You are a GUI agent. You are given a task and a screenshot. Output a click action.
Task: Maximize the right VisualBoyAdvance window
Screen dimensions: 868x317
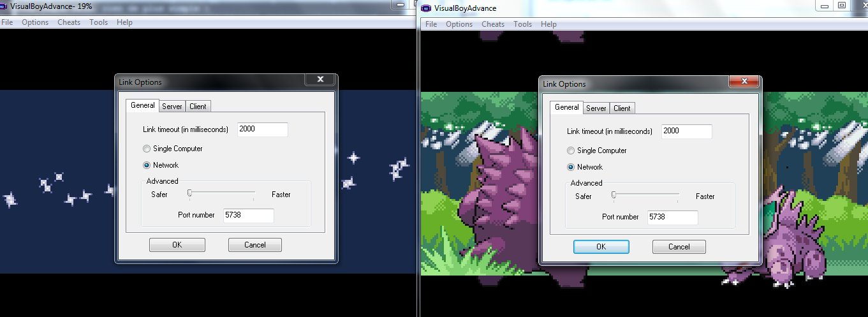(842, 5)
